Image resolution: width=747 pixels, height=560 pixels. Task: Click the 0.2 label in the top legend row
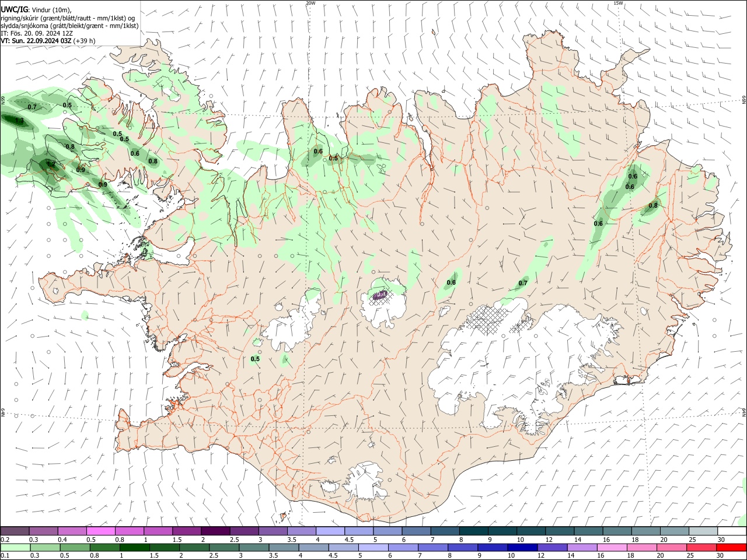click(5, 540)
